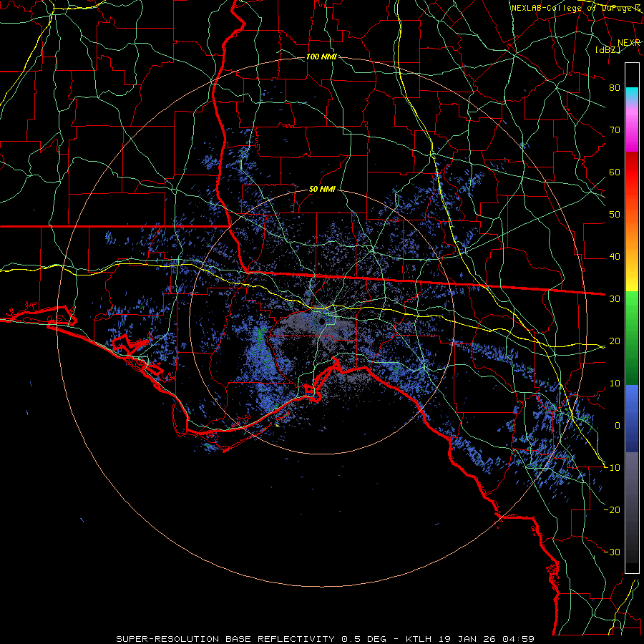The width and height of the screenshot is (644, 644).
Task: Click the -10 value on the dBZ scale
Action: point(612,468)
